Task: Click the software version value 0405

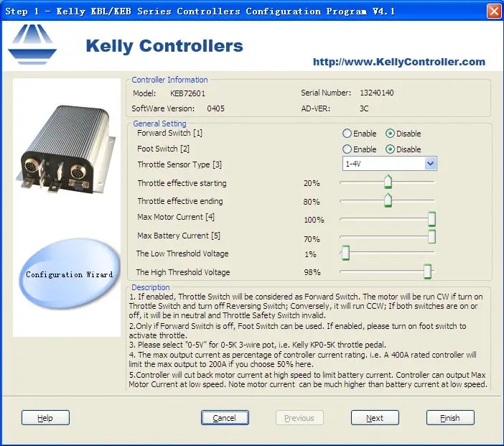Action: (215, 108)
